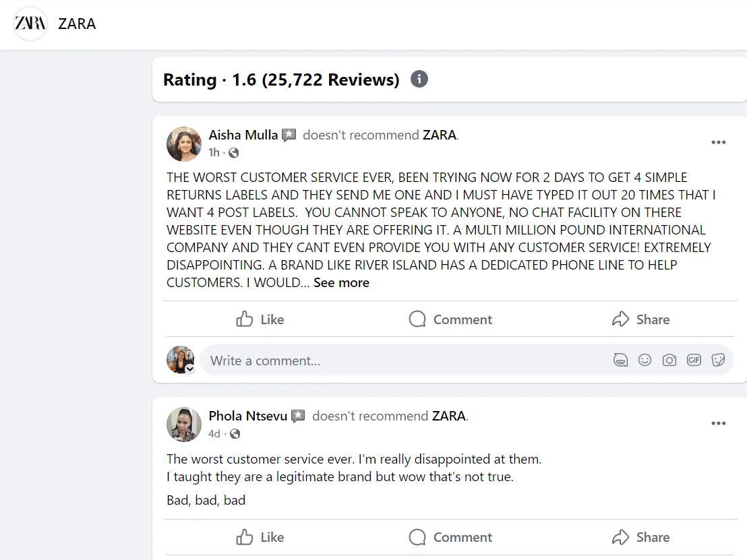Open the sticker picker in the comment box

coord(718,360)
